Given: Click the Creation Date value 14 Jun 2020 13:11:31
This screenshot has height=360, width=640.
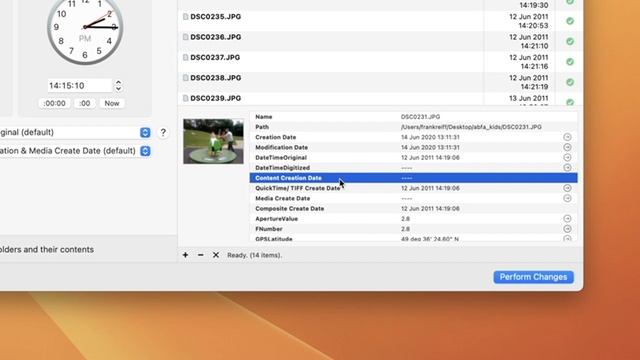Looking at the screenshot, I should (x=430, y=137).
